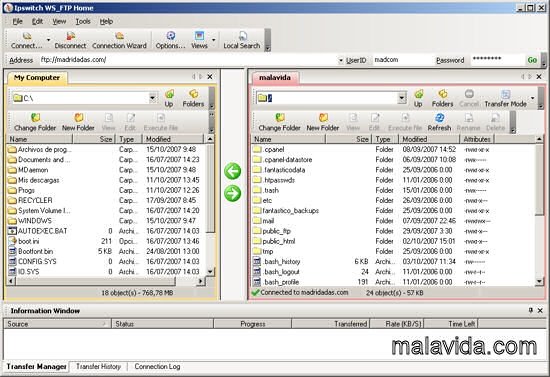This screenshot has width=550, height=377.
Task: Open the Edit menu
Action: point(38,22)
